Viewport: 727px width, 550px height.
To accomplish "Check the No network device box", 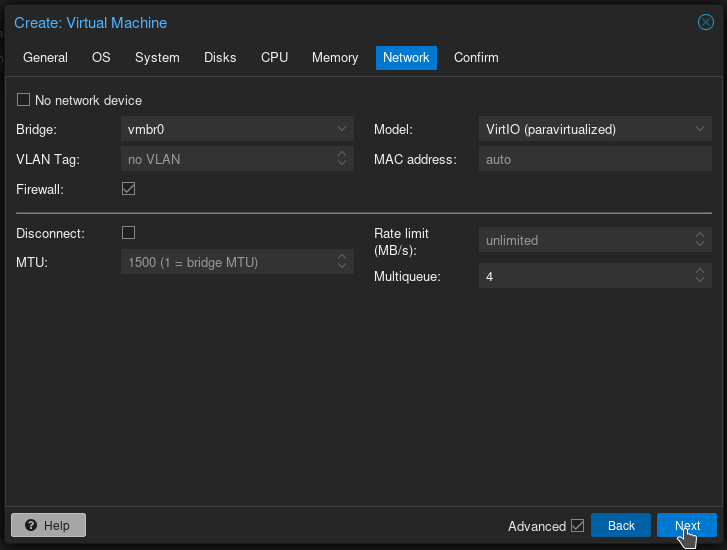I will click(23, 100).
